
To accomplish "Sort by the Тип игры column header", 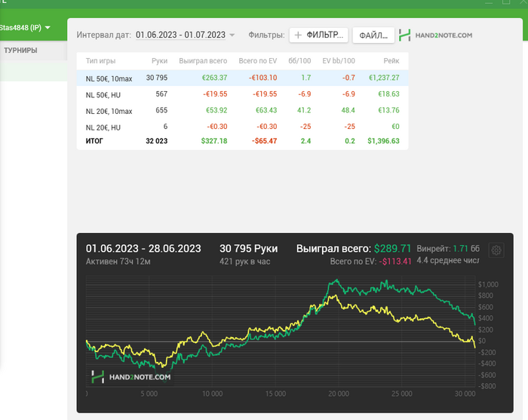I will pos(100,61).
